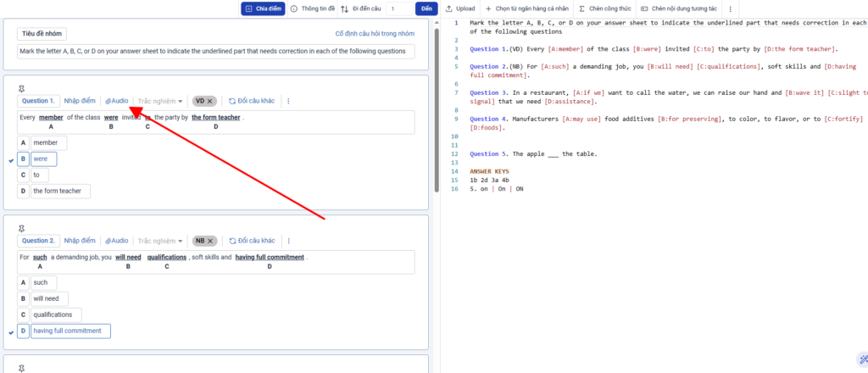
Task: Click the Đến go button
Action: pyautogui.click(x=426, y=8)
